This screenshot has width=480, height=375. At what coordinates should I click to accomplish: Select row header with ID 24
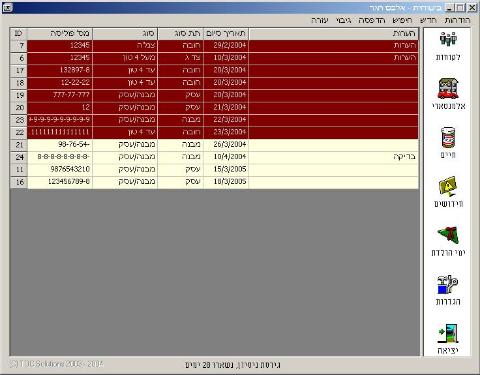(19, 157)
